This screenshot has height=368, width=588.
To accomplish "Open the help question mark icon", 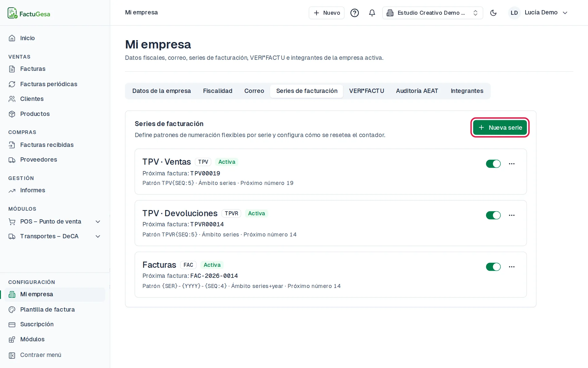I will [x=354, y=13].
